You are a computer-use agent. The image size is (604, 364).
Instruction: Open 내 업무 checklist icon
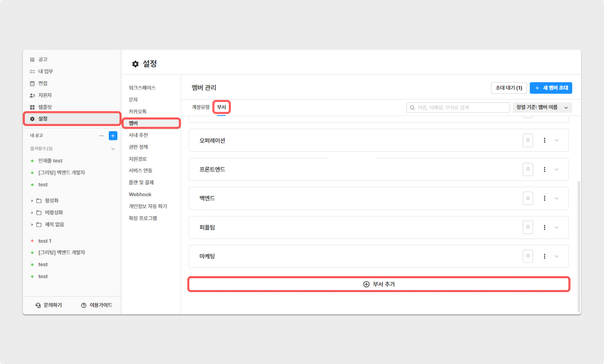coord(32,71)
